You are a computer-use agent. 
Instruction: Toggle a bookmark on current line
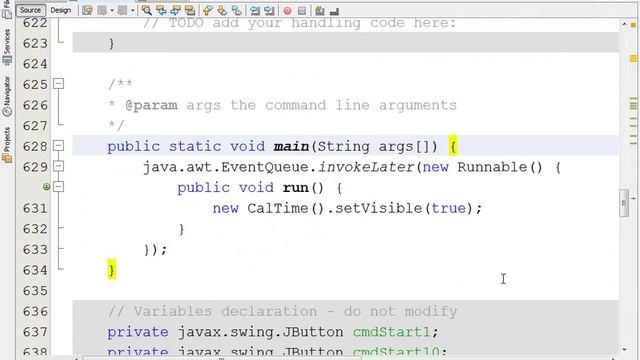pos(237,11)
